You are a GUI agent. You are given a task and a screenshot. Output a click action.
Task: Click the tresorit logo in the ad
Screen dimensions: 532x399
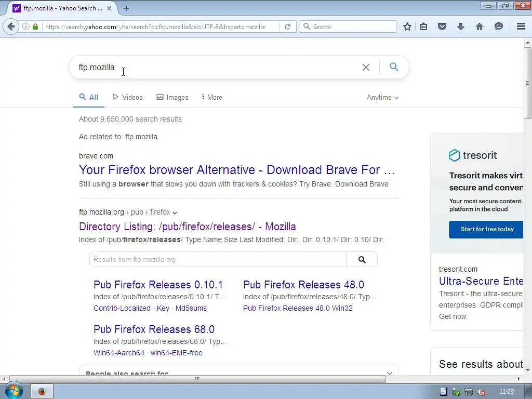pyautogui.click(x=473, y=155)
